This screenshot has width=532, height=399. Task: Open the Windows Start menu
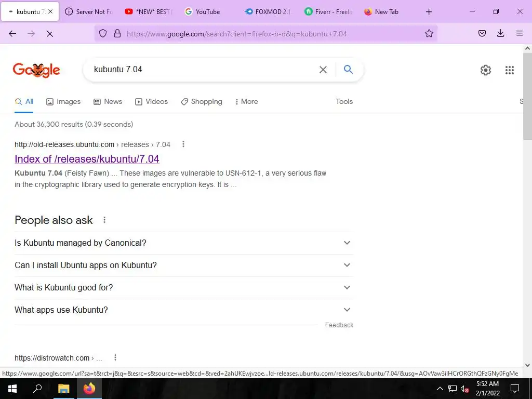tap(12, 389)
